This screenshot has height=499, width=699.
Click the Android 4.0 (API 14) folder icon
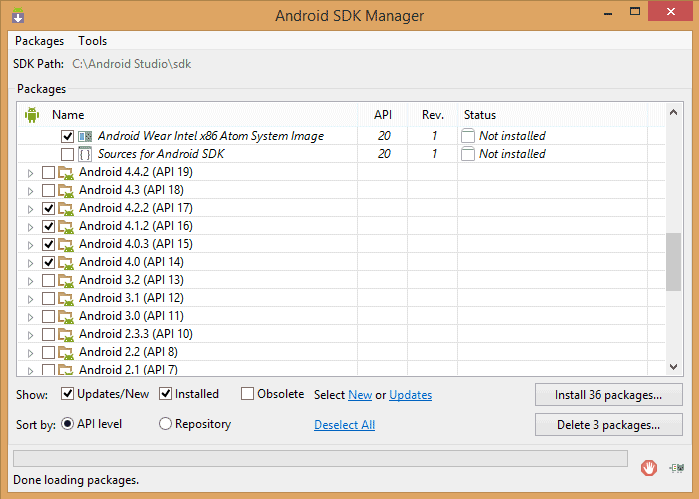(x=66, y=262)
